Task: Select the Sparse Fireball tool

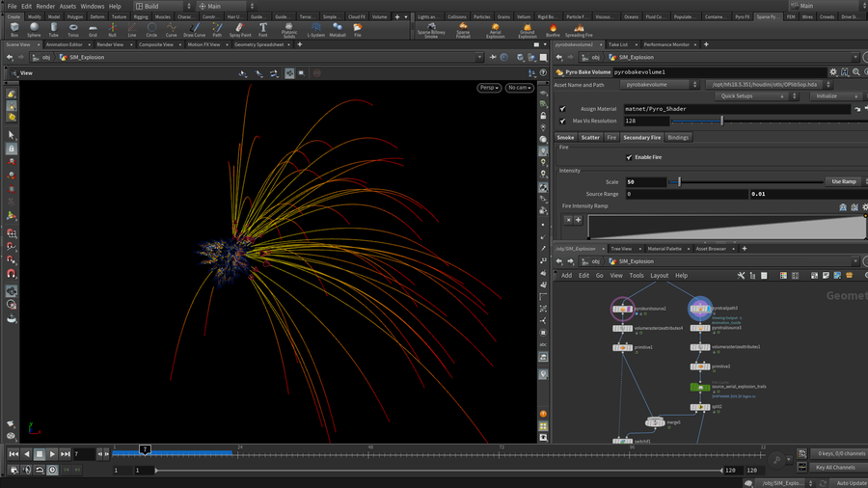Action: (463, 30)
